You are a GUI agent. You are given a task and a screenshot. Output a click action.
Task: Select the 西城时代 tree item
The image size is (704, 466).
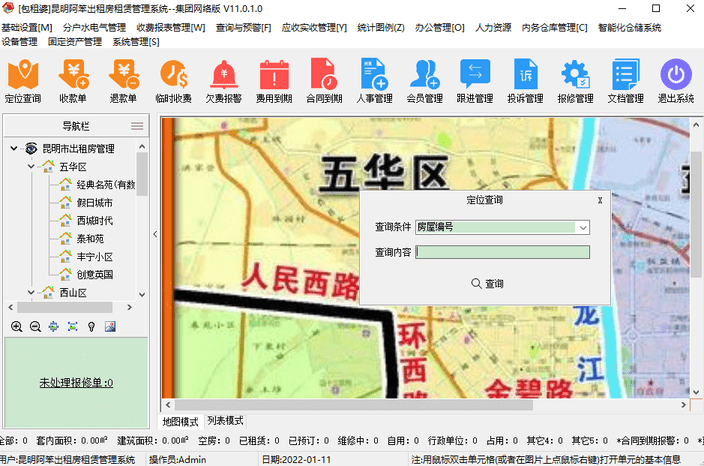(94, 221)
